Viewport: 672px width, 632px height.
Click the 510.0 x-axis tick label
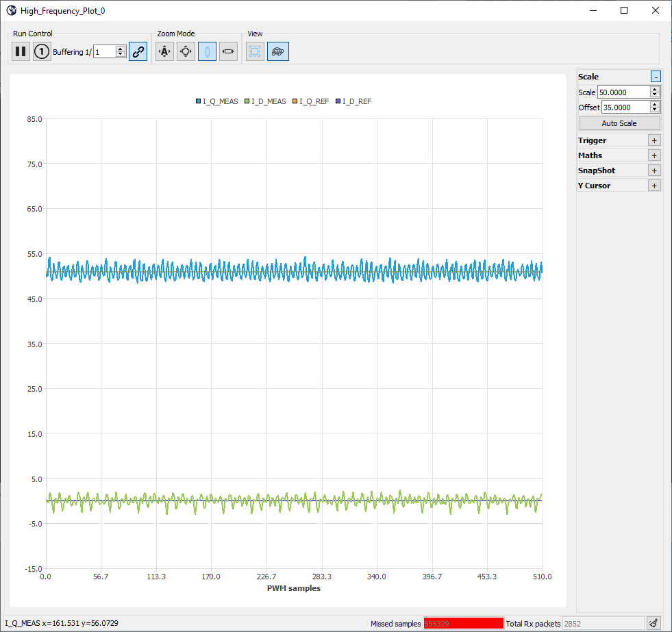point(542,577)
